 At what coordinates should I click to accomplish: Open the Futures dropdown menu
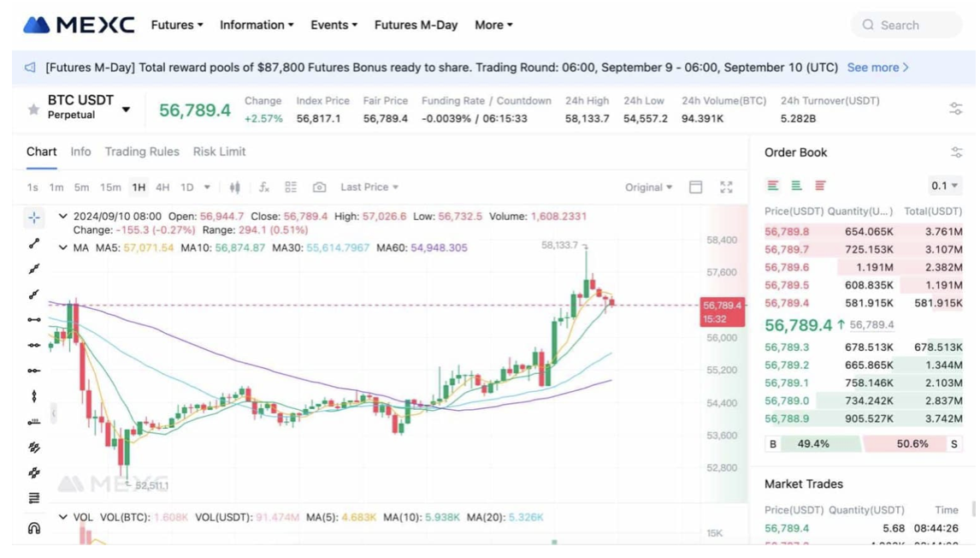pyautogui.click(x=177, y=25)
